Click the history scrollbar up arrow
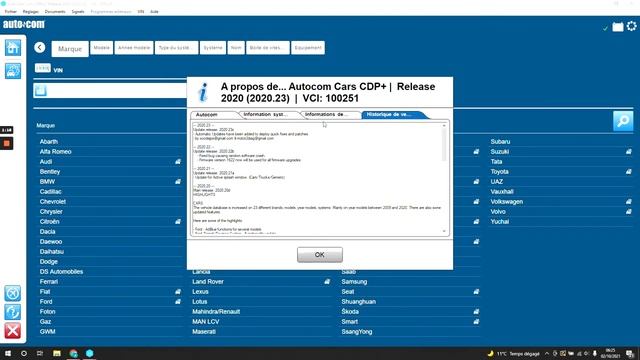 tap(444, 125)
